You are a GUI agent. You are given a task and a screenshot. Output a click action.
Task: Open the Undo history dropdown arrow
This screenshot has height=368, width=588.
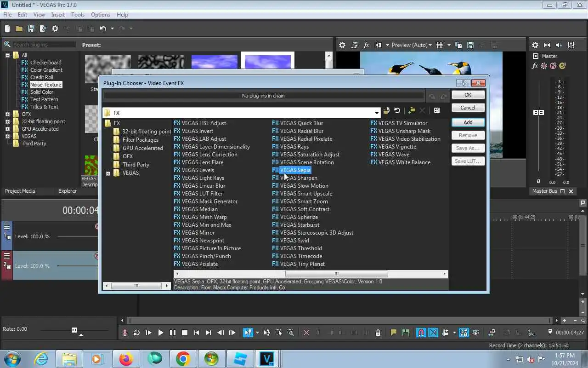(x=112, y=29)
